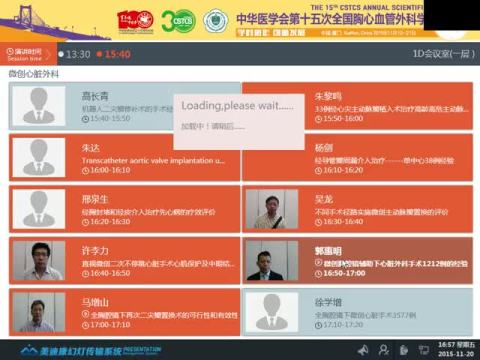Click the clock icon beside 17:10-17:20
Viewport: 480px width, 360px height.
[x=318, y=325]
